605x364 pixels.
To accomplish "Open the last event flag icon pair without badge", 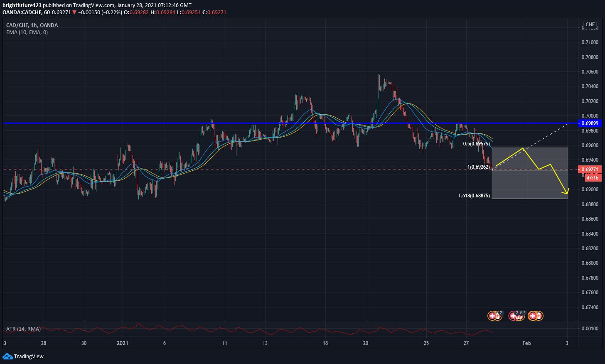I will (x=536, y=316).
